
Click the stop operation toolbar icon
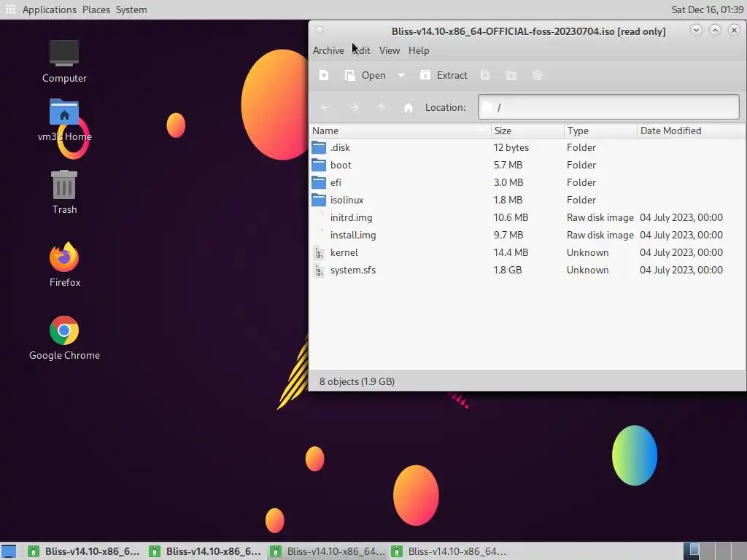click(x=538, y=75)
